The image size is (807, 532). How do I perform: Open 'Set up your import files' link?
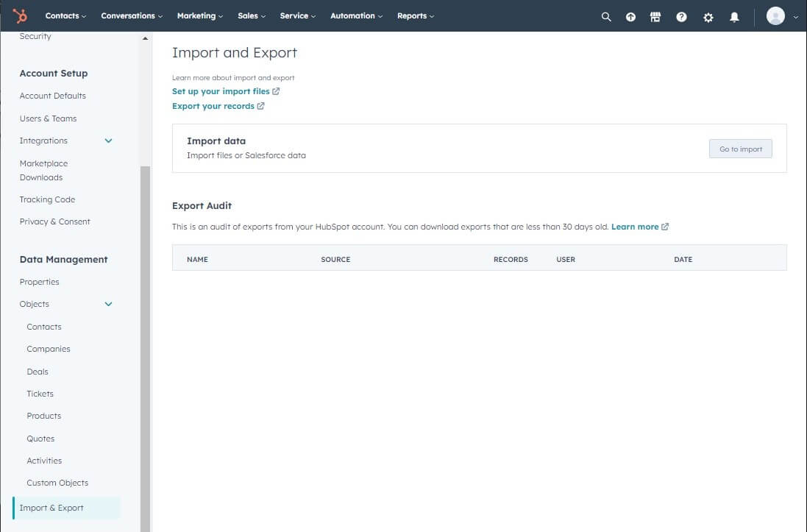coord(221,91)
